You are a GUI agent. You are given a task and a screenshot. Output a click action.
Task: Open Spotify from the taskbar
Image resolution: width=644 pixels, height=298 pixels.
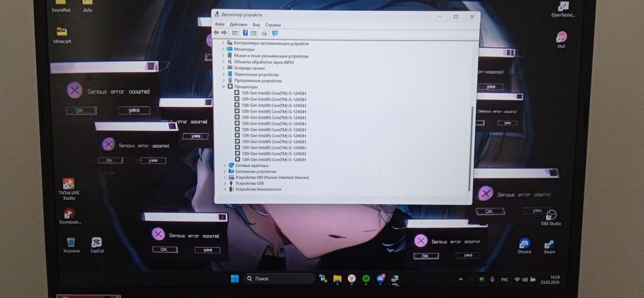pyautogui.click(x=366, y=279)
